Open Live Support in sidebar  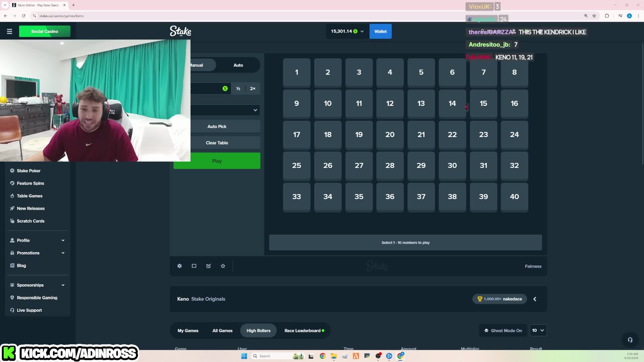click(29, 310)
